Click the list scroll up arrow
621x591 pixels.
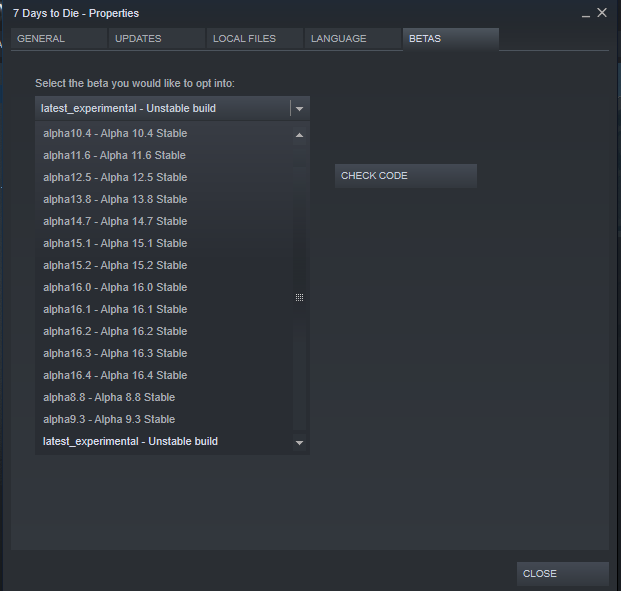[x=299, y=135]
